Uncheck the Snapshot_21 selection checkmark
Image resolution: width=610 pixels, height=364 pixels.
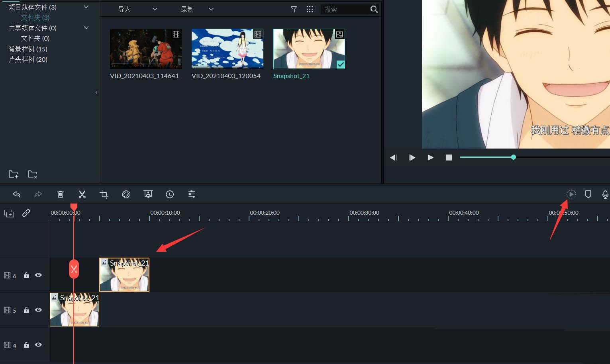pos(341,64)
